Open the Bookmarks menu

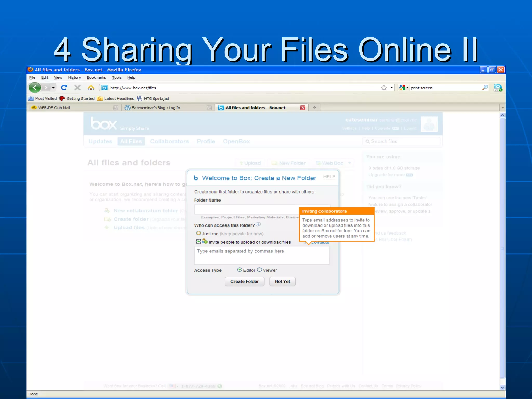[x=96, y=78]
